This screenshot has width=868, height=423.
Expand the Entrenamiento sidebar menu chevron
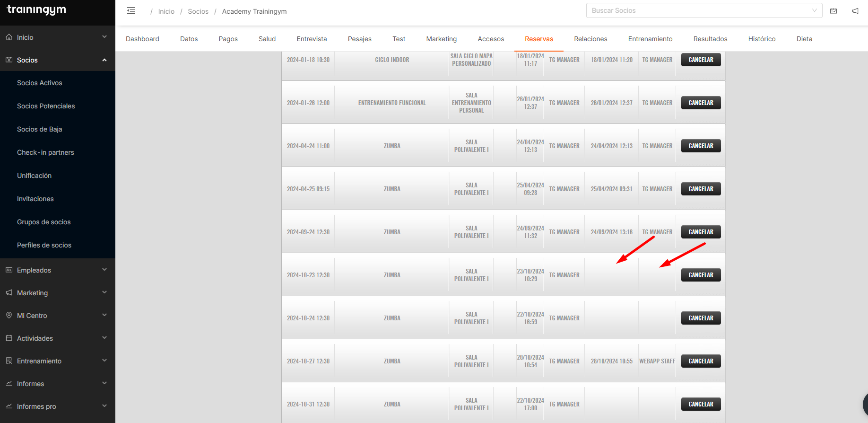[104, 361]
